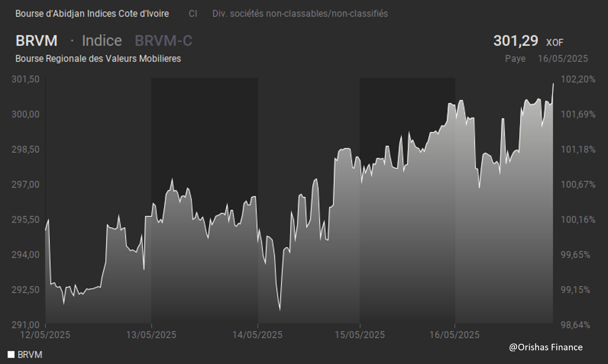This screenshot has height=364, width=608.
Task: Click the 13/05/2025 date on x-axis
Action: click(x=151, y=335)
